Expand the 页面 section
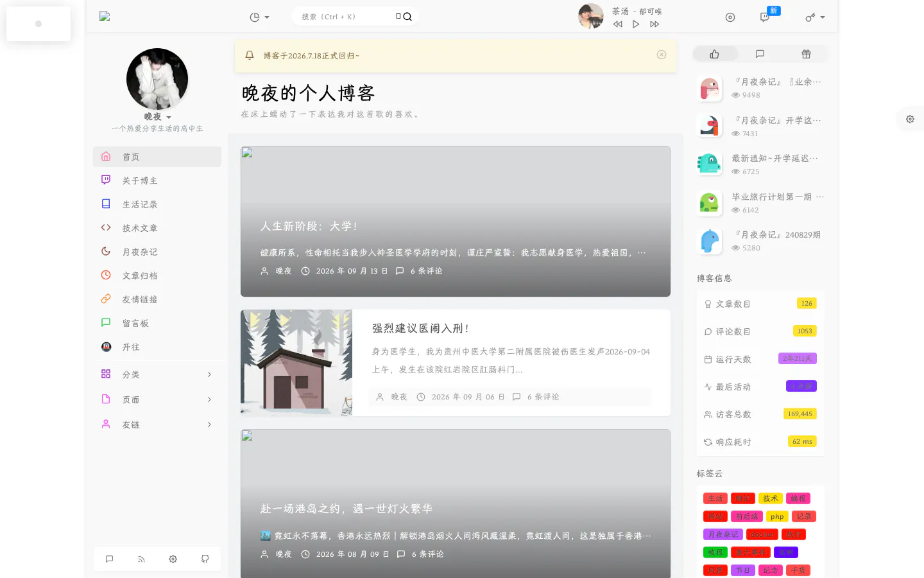924x578 pixels. click(x=157, y=399)
